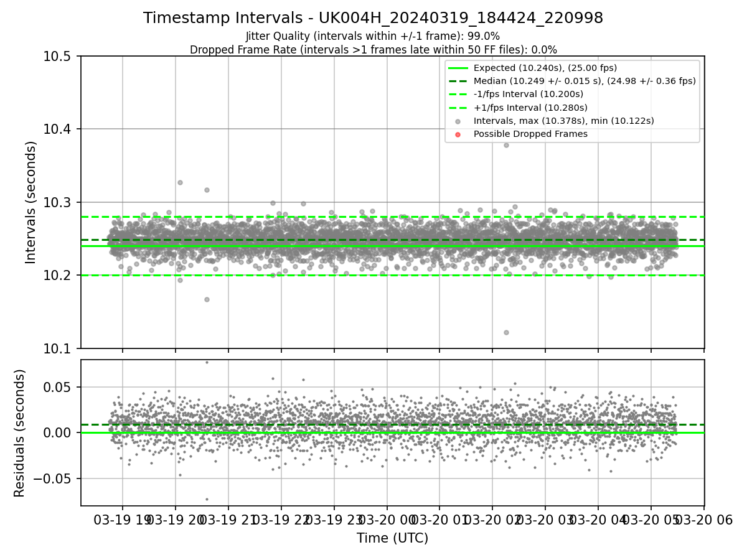Click the Intervals (seconds) y-axis label
This screenshot has width=747, height=560.
pyautogui.click(x=31, y=202)
